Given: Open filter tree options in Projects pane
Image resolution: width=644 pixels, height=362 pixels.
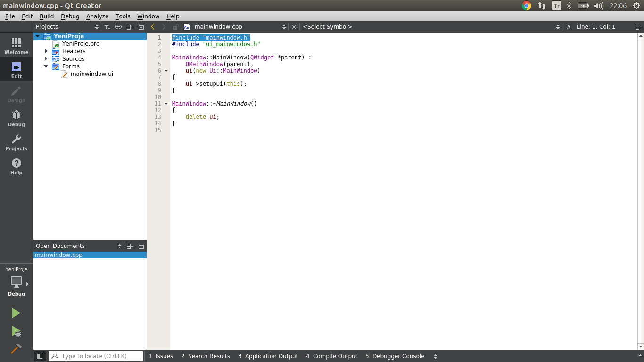Looking at the screenshot, I should tap(107, 27).
